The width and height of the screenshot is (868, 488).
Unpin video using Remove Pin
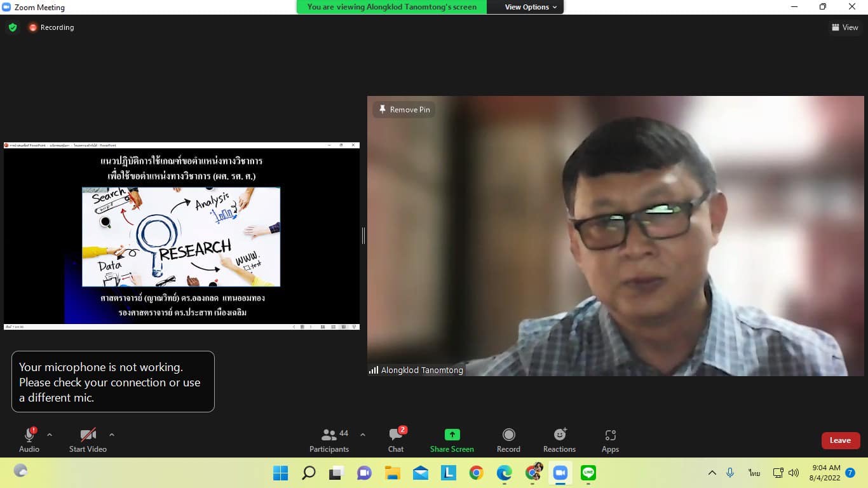click(x=404, y=109)
